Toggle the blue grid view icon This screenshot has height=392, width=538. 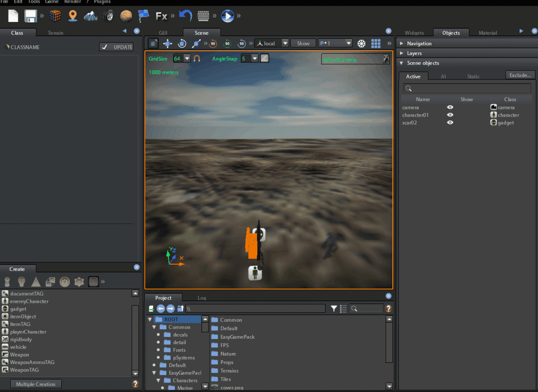[x=376, y=43]
